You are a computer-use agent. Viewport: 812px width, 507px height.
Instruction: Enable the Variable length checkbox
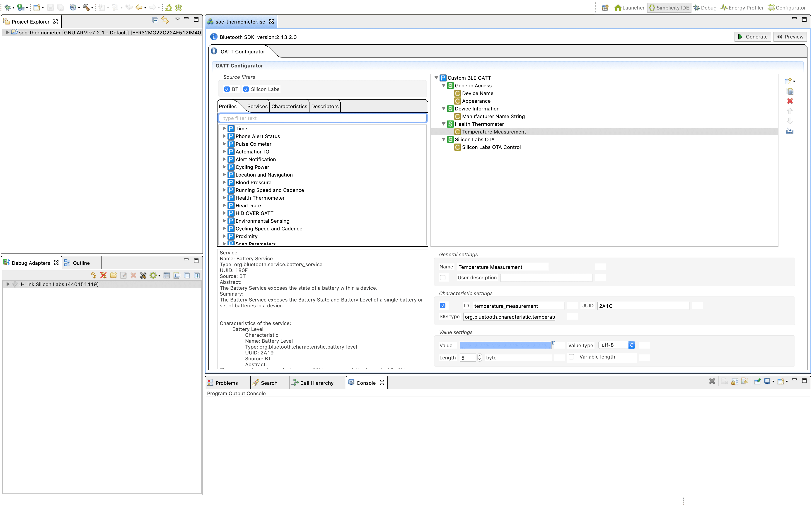coord(572,357)
